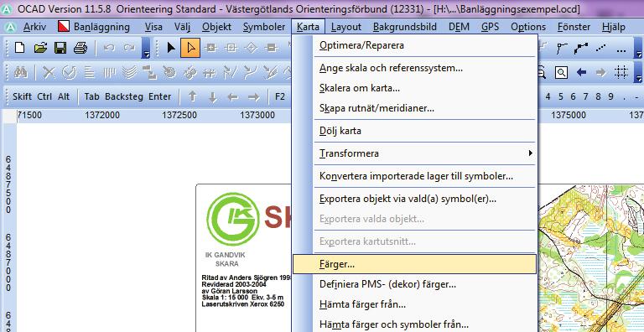Screen dimensions: 644x332
Task: Click the zoomed map magnifier-in-box icon
Action: pos(561,73)
